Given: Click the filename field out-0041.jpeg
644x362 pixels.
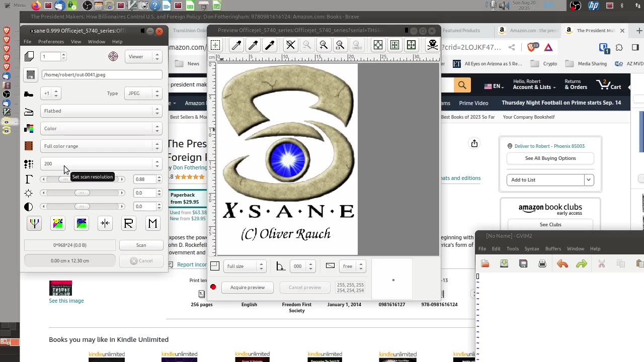Looking at the screenshot, I should (x=102, y=75).
